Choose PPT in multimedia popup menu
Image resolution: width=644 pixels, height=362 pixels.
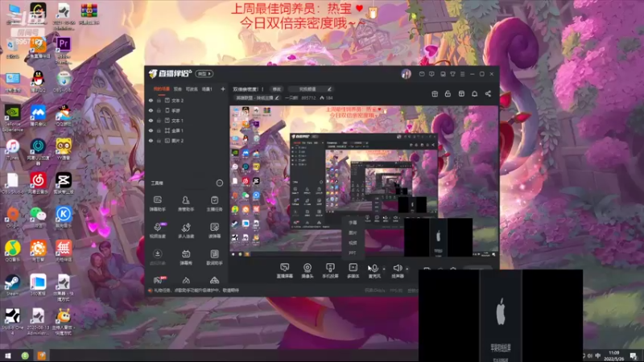(353, 253)
